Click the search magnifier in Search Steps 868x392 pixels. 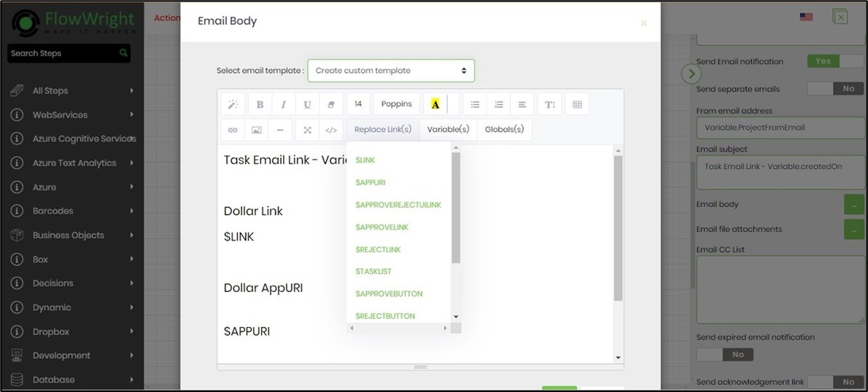pyautogui.click(x=124, y=53)
